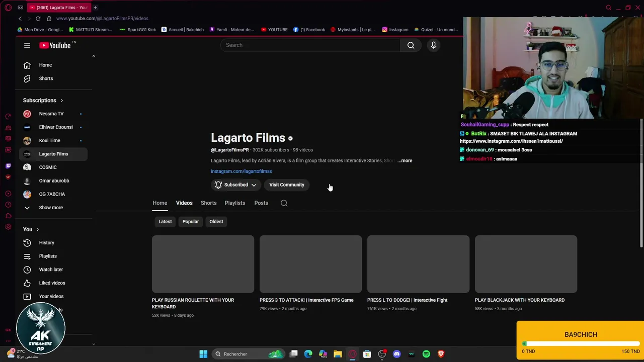Click taskbar Rechercher search box
Screen dimensions: 644x362
click(249, 354)
